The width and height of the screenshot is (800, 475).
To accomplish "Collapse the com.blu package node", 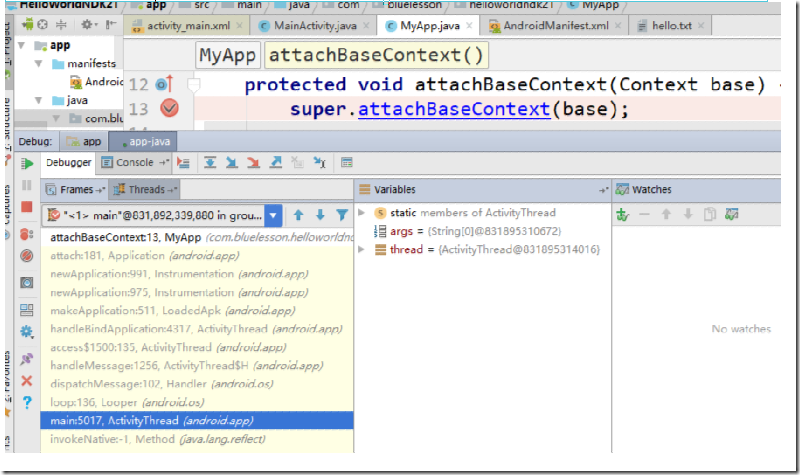I will pyautogui.click(x=56, y=119).
